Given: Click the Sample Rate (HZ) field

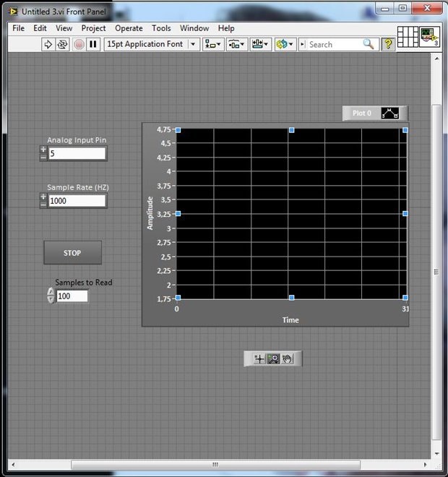Looking at the screenshot, I should point(77,201).
